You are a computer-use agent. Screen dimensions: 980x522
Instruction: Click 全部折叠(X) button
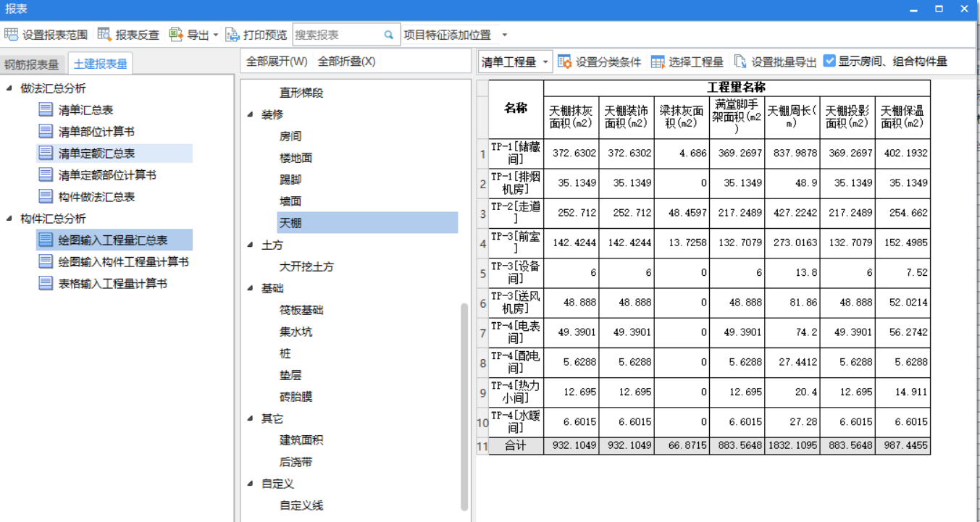click(x=346, y=62)
